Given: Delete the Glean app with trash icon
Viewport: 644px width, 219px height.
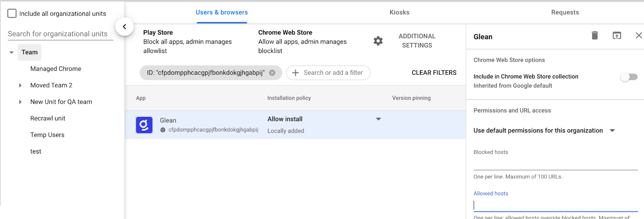Looking at the screenshot, I should tap(594, 36).
